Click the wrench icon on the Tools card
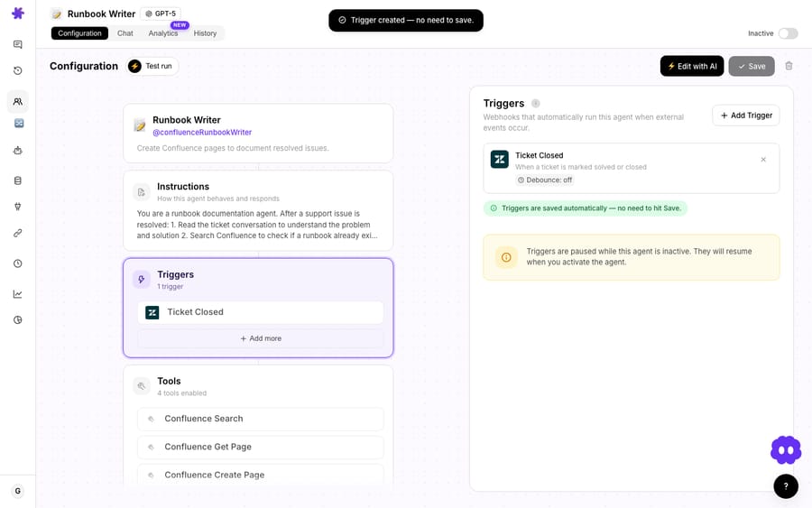Image resolution: width=812 pixels, height=508 pixels. click(142, 386)
